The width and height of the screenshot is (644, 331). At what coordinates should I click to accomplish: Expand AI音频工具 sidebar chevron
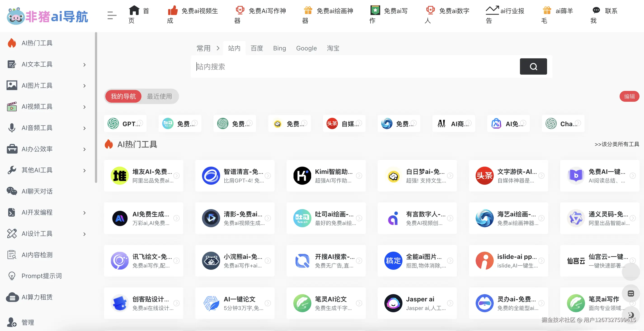[x=85, y=128]
